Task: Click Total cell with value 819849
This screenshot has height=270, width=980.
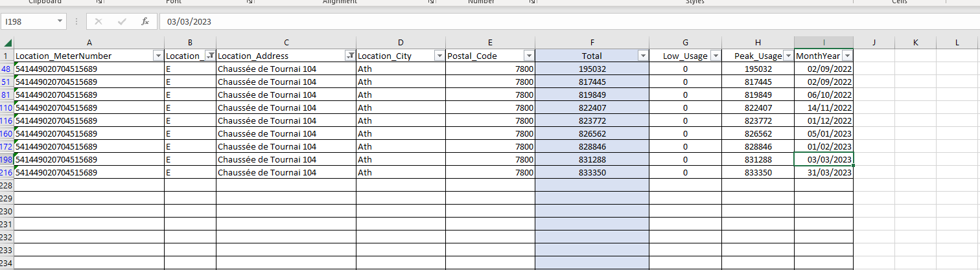Action: 592,95
